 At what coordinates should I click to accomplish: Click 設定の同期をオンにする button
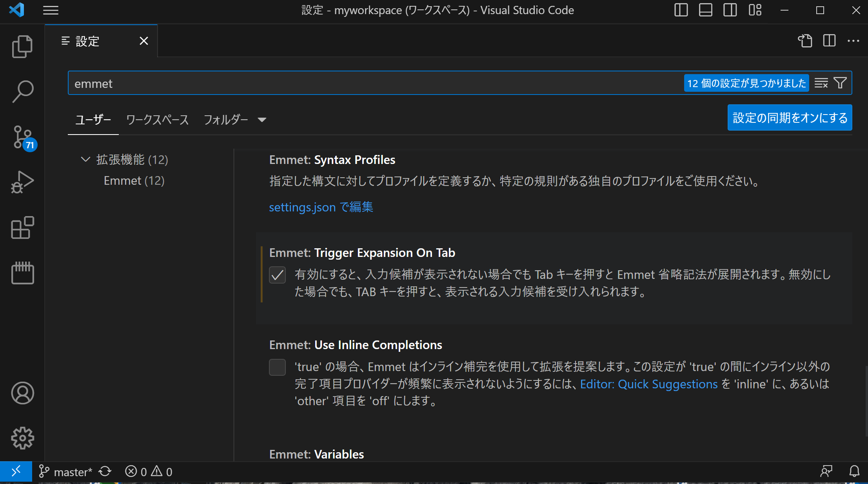click(790, 118)
